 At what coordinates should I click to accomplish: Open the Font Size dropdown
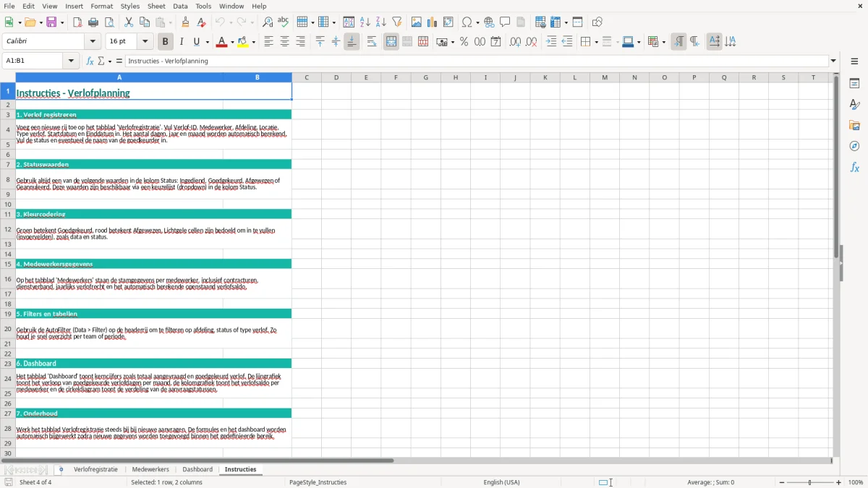point(145,42)
